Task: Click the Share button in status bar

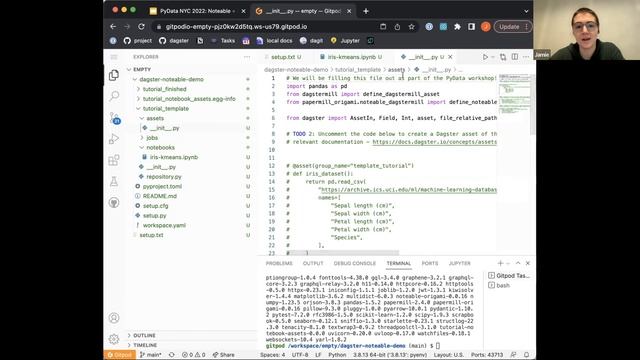Action: coord(224,355)
